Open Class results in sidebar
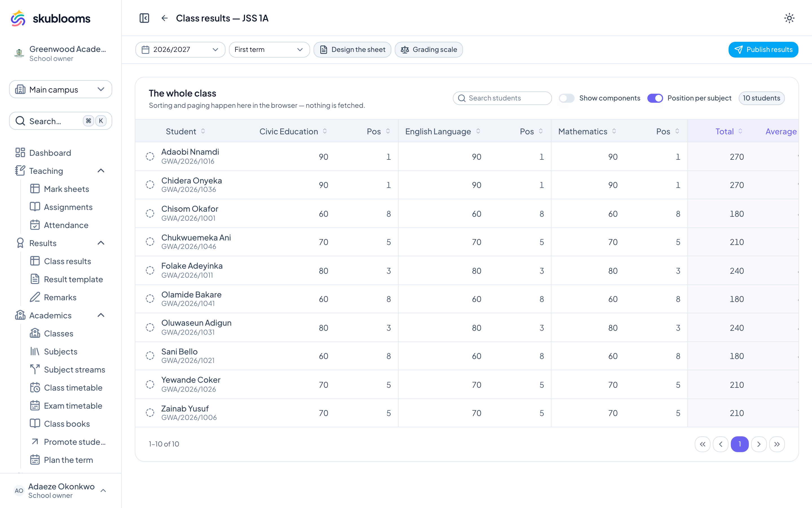Viewport: 812px width, 508px height. click(x=67, y=261)
